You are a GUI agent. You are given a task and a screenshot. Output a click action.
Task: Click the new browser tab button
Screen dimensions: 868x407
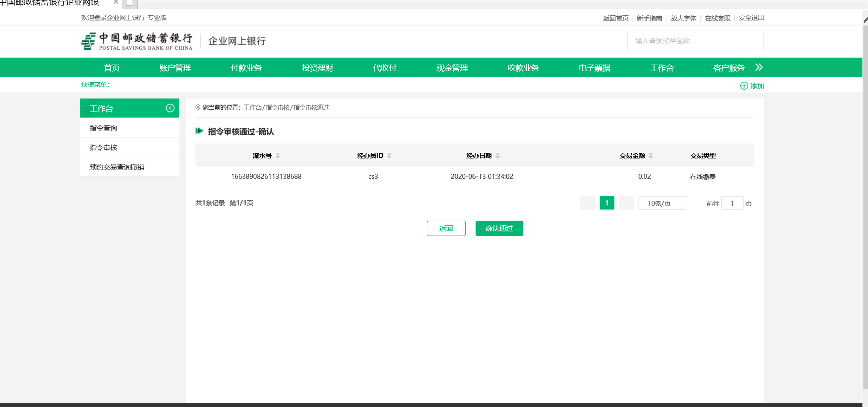(130, 3)
